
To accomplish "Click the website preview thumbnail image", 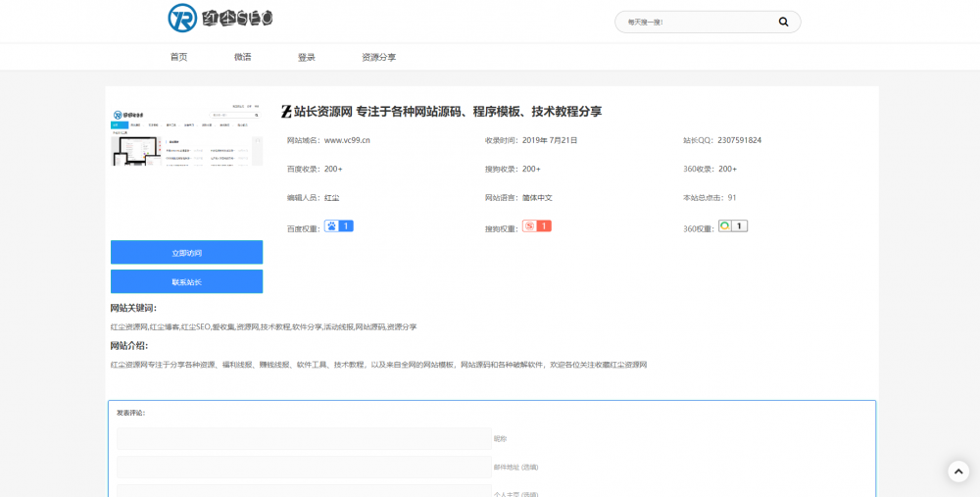I will 186,135.
